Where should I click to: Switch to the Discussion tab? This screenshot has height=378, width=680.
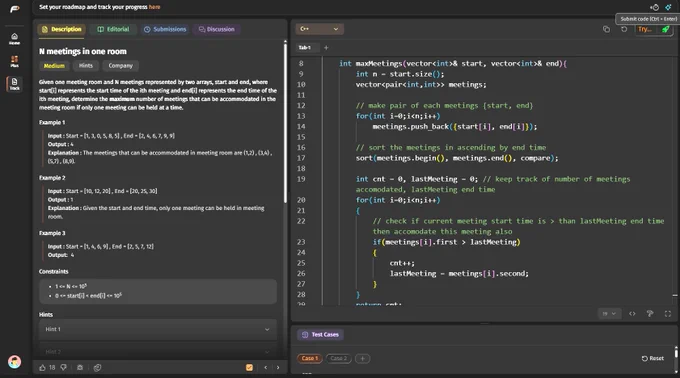pos(216,29)
